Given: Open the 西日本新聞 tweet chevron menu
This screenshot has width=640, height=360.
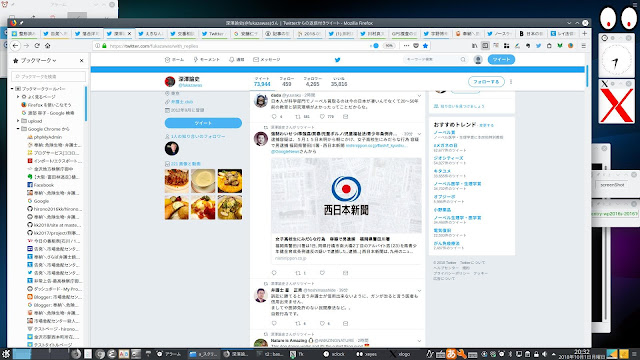Looking at the screenshot, I should coord(419,134).
